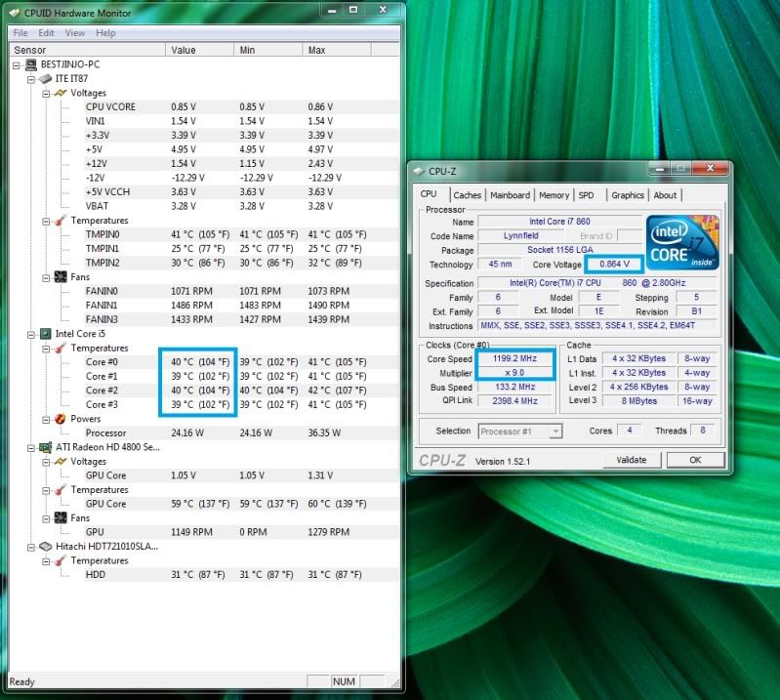This screenshot has width=780, height=700.
Task: Click the Max column header
Action: point(317,49)
